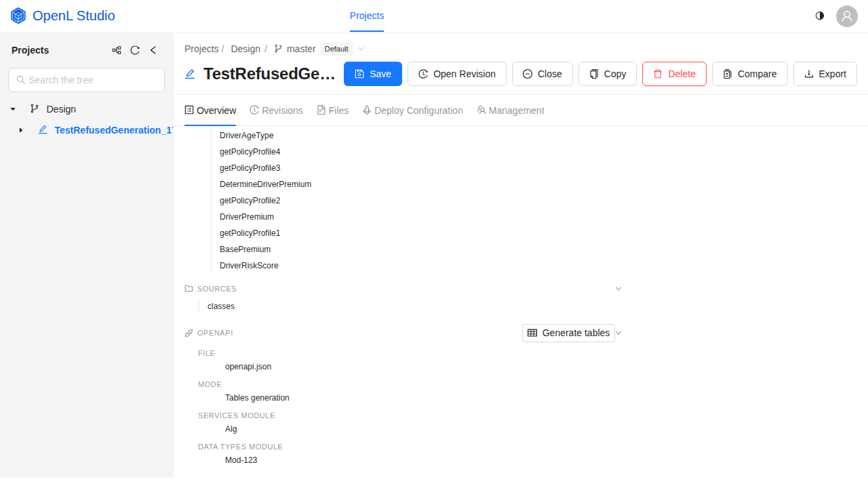Click the Generate tables button
The height and width of the screenshot is (488, 868).
568,333
